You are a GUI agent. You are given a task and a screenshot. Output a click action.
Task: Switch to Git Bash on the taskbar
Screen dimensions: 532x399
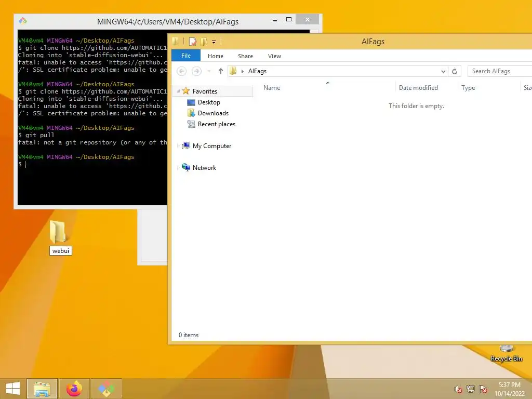(106, 389)
